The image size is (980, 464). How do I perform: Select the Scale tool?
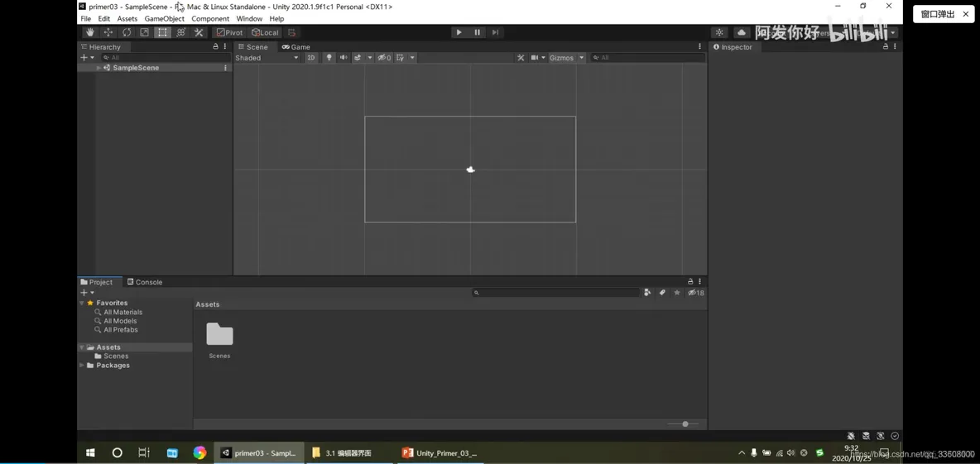click(144, 32)
